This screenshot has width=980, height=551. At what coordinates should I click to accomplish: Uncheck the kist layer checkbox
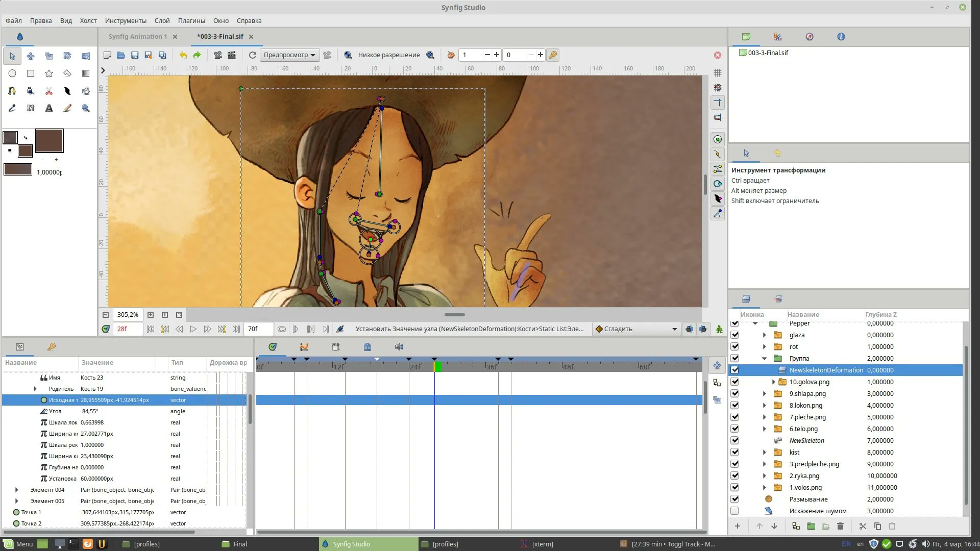point(734,453)
